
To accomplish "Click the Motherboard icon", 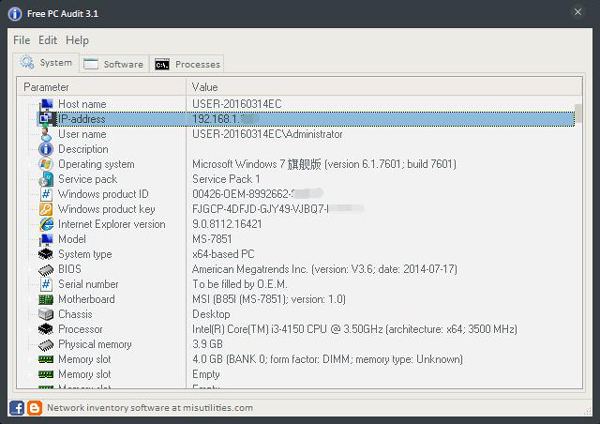I will (x=46, y=299).
